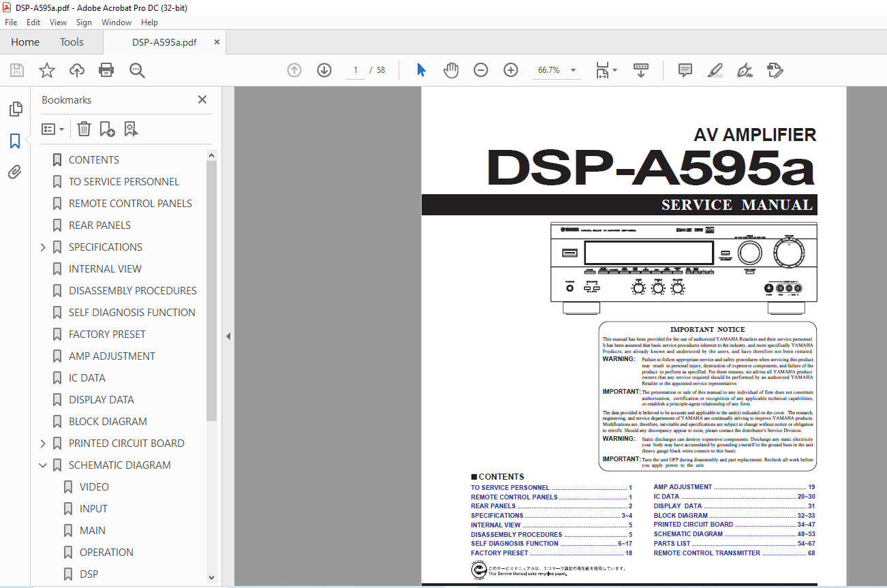Follow AMP ADJUSTMENT link in page contents
The height and width of the screenshot is (588, 887).
click(734, 487)
